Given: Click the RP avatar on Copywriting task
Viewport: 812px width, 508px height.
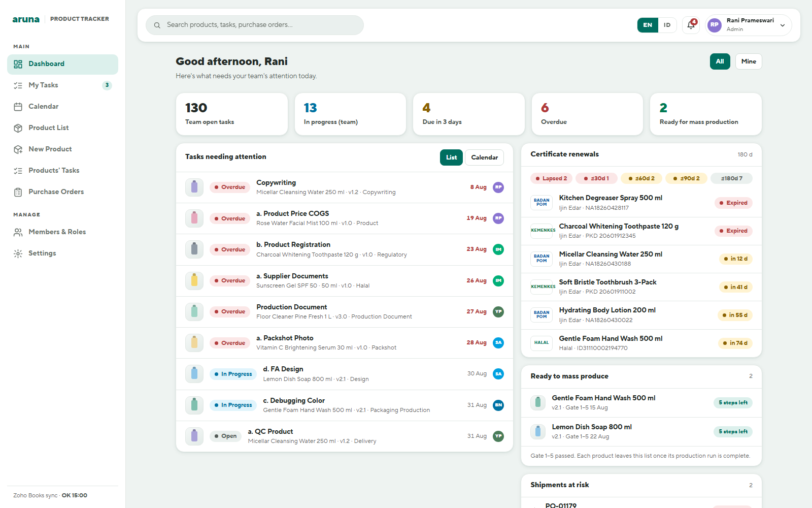Looking at the screenshot, I should coord(498,187).
